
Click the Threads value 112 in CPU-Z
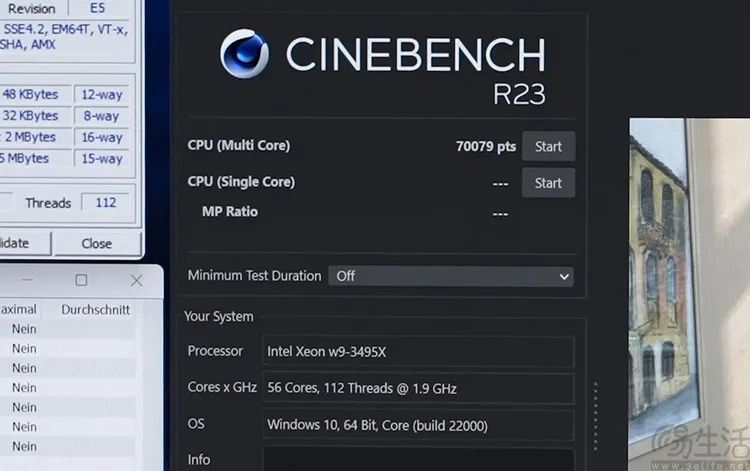tap(106, 203)
